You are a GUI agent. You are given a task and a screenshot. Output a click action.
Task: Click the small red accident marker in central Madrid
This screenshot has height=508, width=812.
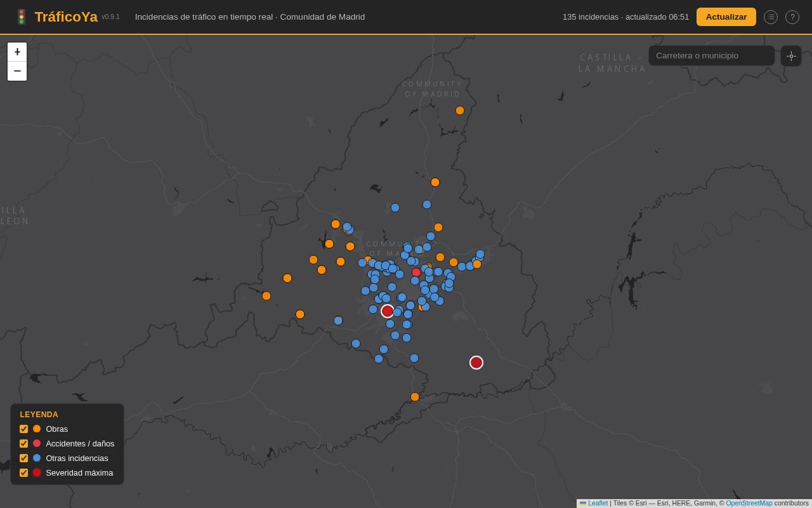click(416, 272)
